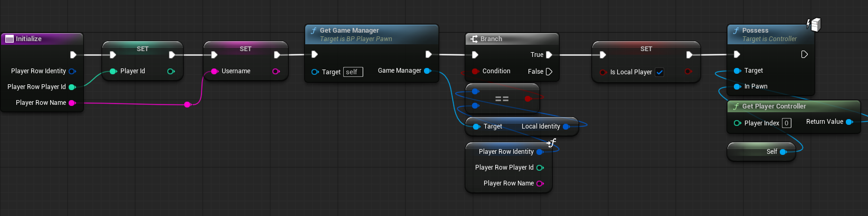The image size is (868, 216).
Task: Click function icon on Get Player Controller node
Action: tap(736, 106)
